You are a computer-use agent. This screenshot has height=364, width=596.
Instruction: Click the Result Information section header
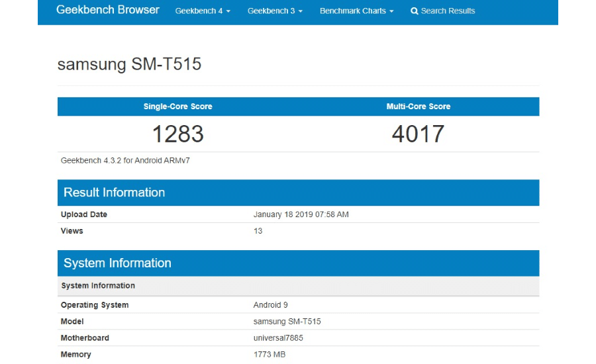tap(299, 193)
